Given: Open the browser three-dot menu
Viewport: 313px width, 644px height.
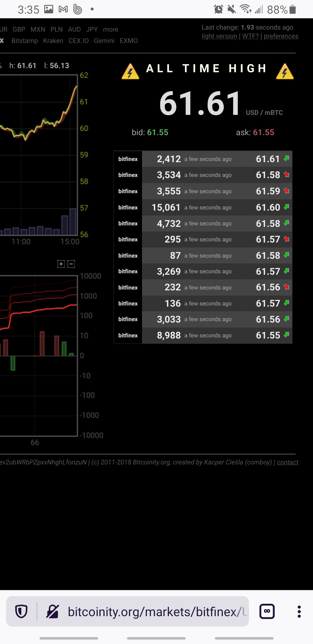Looking at the screenshot, I should coord(299,612).
